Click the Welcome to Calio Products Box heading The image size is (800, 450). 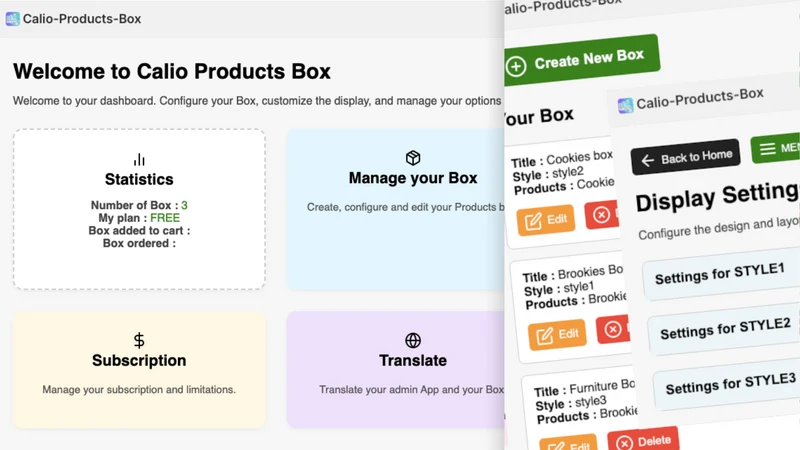pos(172,71)
